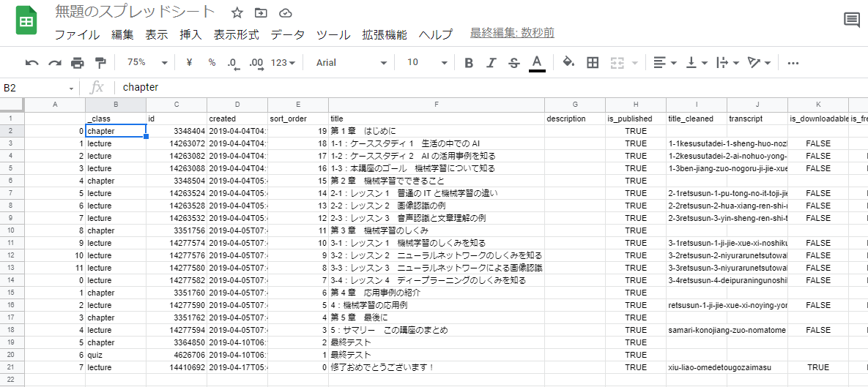Image resolution: width=868 pixels, height=387 pixels.
Task: Open the 最終編集: 数秒前 link
Action: (x=512, y=33)
